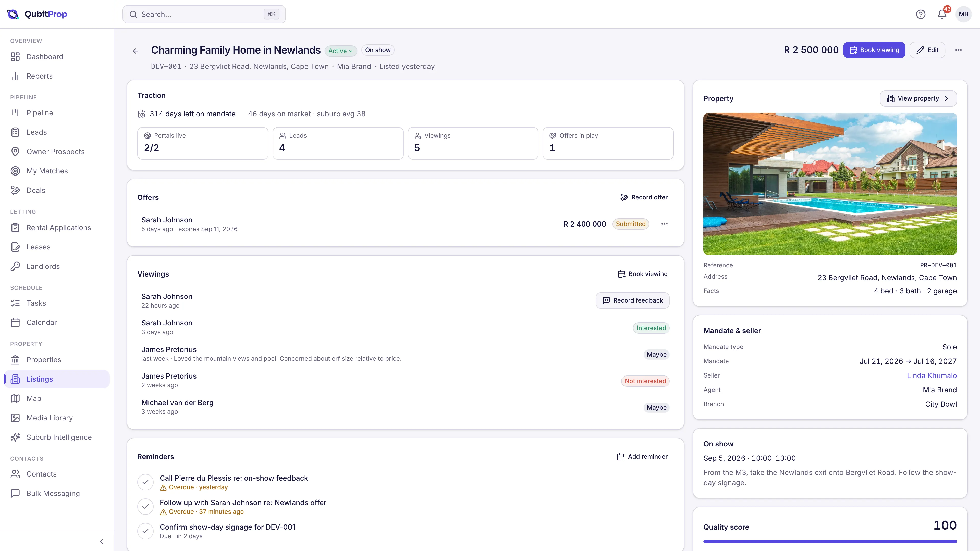Click James Pretorius Maybe badge from last week

(x=657, y=354)
